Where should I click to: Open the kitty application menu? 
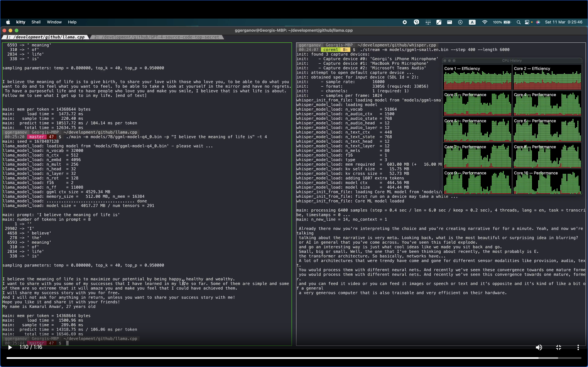click(x=21, y=22)
